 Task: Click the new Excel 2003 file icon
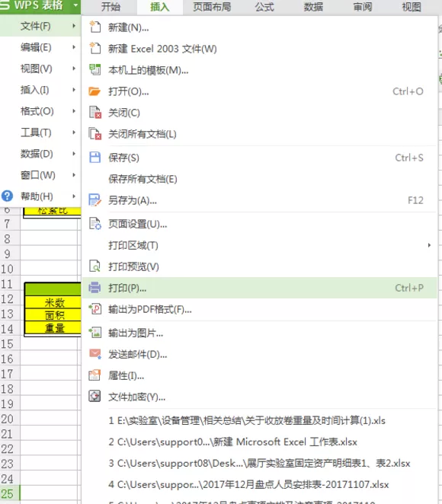[x=94, y=48]
